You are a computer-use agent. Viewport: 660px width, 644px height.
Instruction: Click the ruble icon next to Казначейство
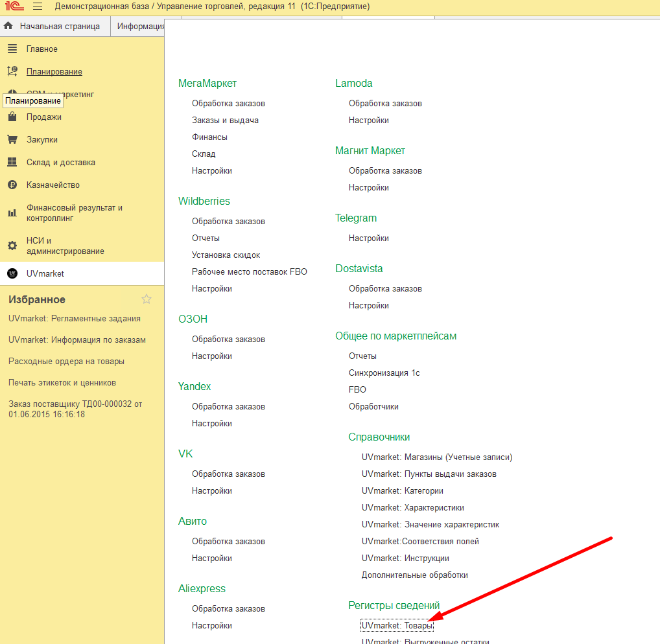12,185
